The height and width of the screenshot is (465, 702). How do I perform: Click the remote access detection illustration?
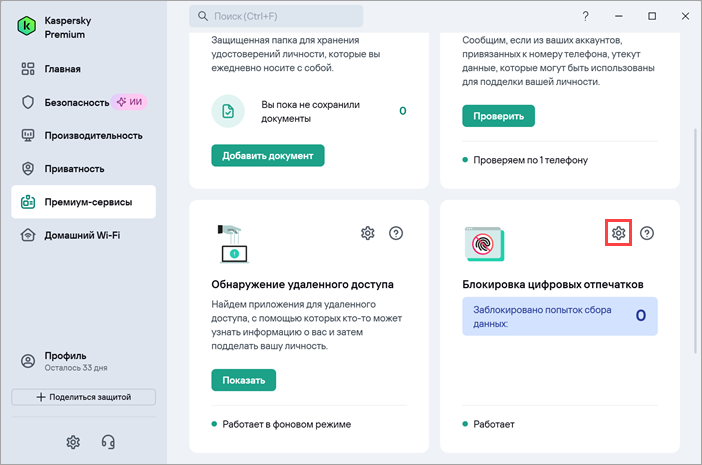tap(233, 244)
